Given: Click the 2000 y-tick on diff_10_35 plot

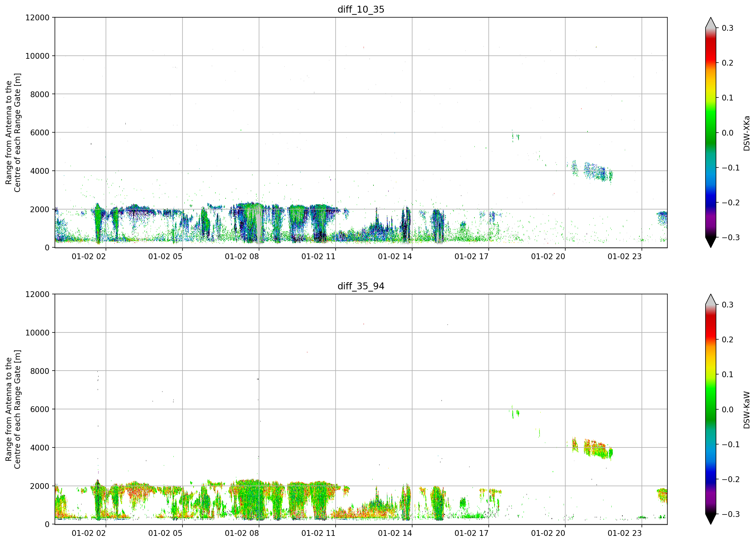Looking at the screenshot, I should [x=40, y=209].
